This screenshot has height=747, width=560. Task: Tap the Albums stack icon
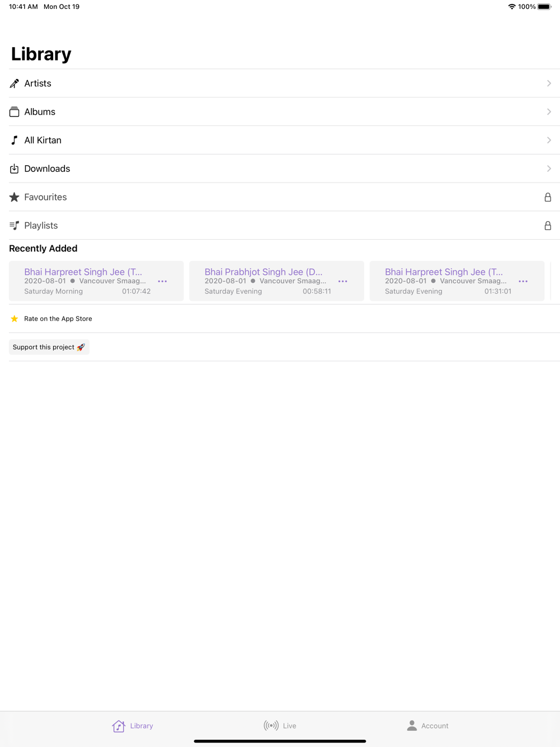pyautogui.click(x=15, y=112)
